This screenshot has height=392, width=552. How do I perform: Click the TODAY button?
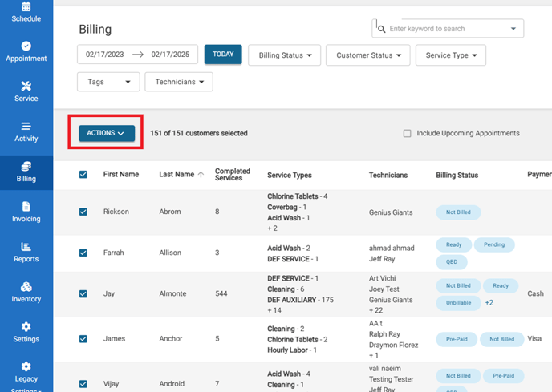coord(223,55)
